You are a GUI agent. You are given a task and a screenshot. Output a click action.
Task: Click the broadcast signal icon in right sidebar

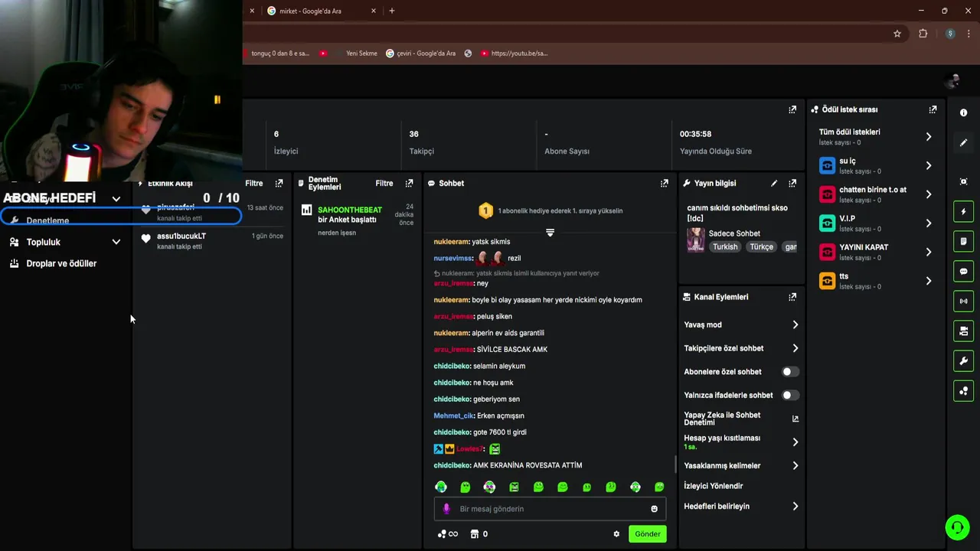[x=963, y=302]
